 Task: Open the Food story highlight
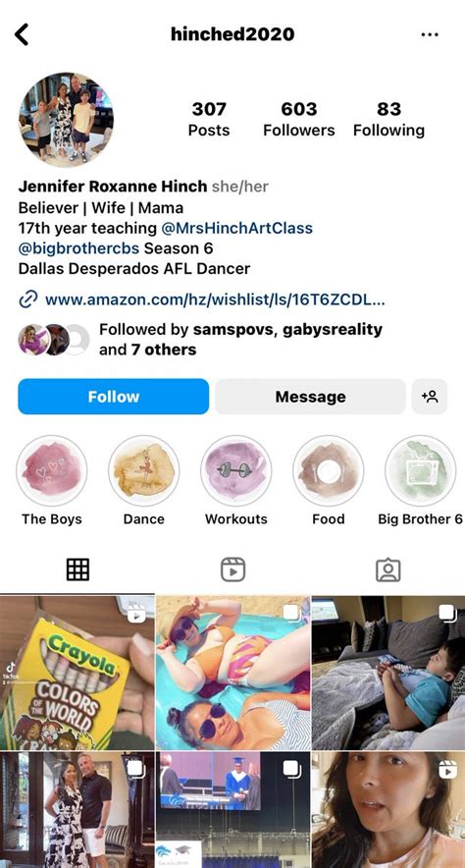click(x=329, y=470)
